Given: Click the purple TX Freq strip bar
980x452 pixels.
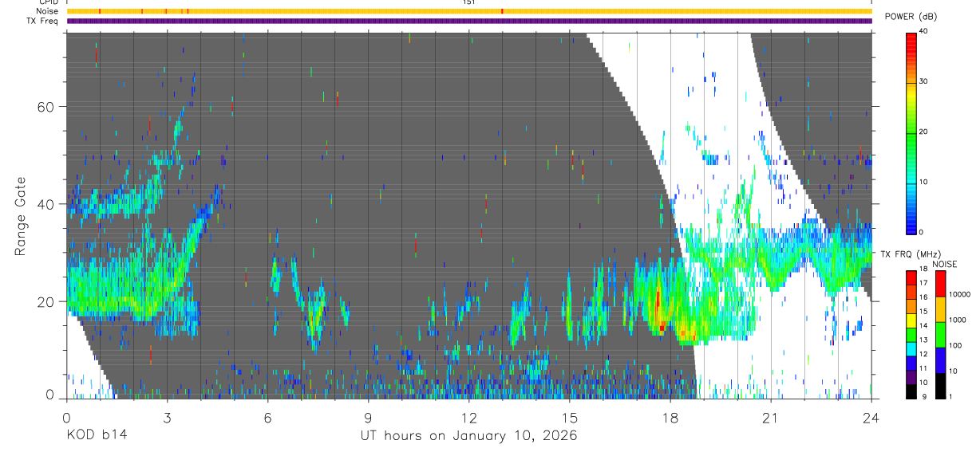Looking at the screenshot, I should coord(468,21).
